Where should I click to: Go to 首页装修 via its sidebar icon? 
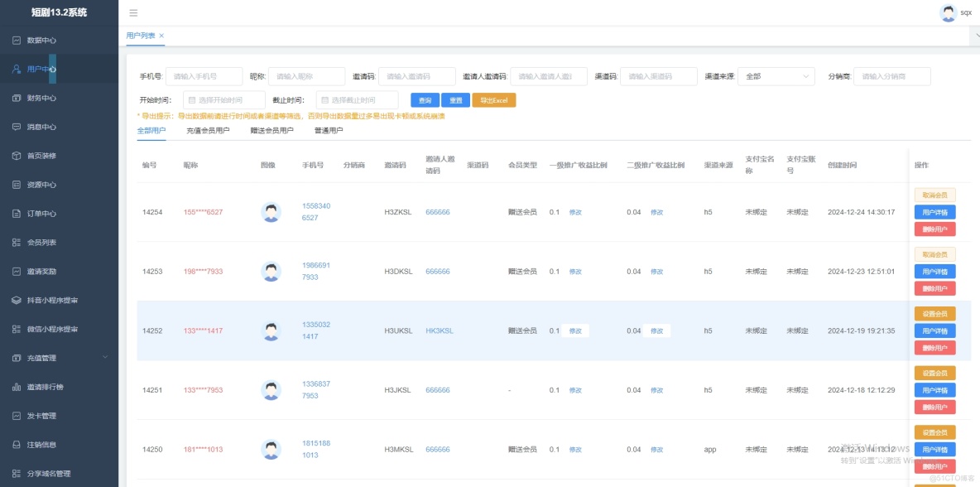coord(39,156)
